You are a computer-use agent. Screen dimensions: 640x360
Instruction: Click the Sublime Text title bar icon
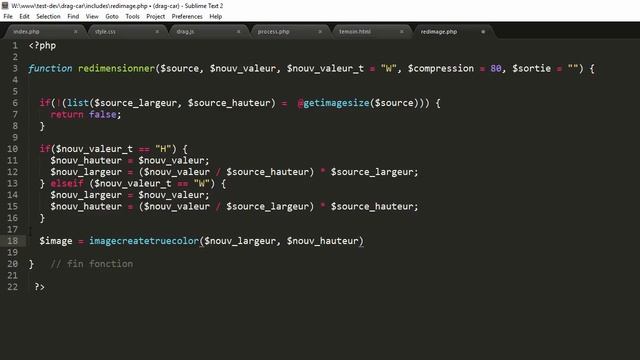(x=5, y=6)
